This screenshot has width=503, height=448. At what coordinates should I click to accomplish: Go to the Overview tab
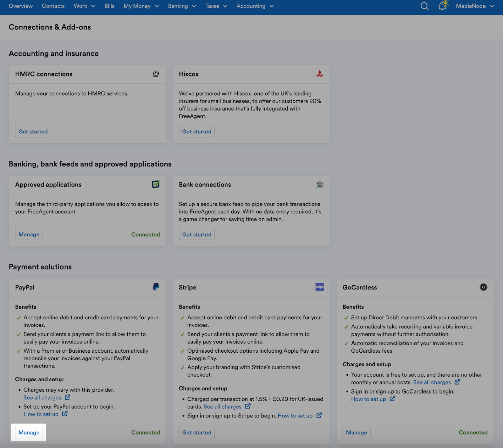21,6
